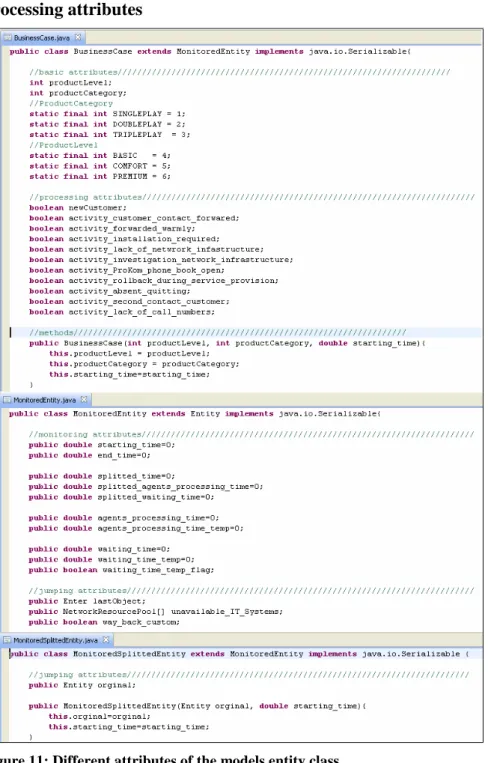
Task: Click the COMFORT = 5 constant line
Action: click(100, 166)
